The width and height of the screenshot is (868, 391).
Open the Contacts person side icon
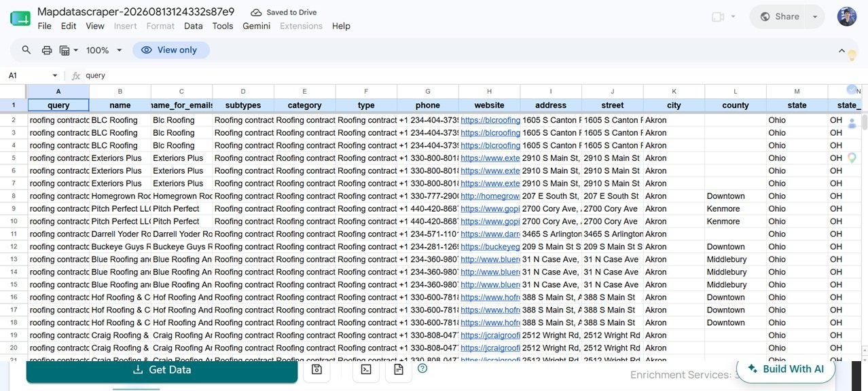[852, 124]
